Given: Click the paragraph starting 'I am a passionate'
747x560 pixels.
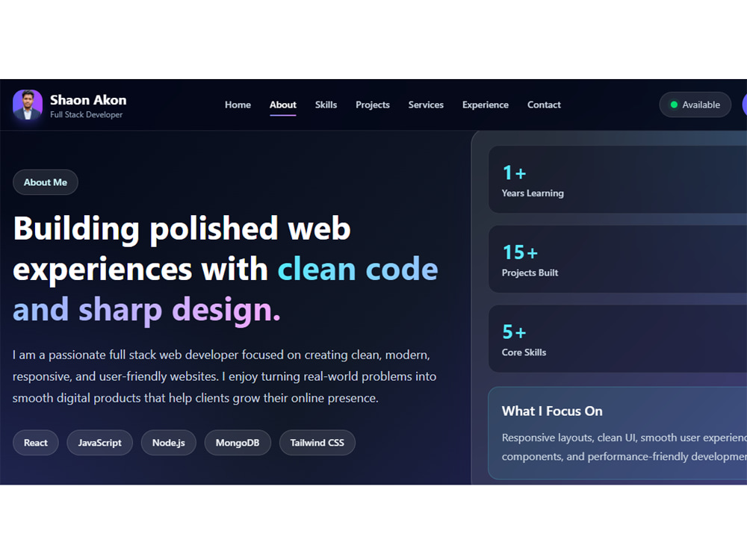Looking at the screenshot, I should (224, 376).
